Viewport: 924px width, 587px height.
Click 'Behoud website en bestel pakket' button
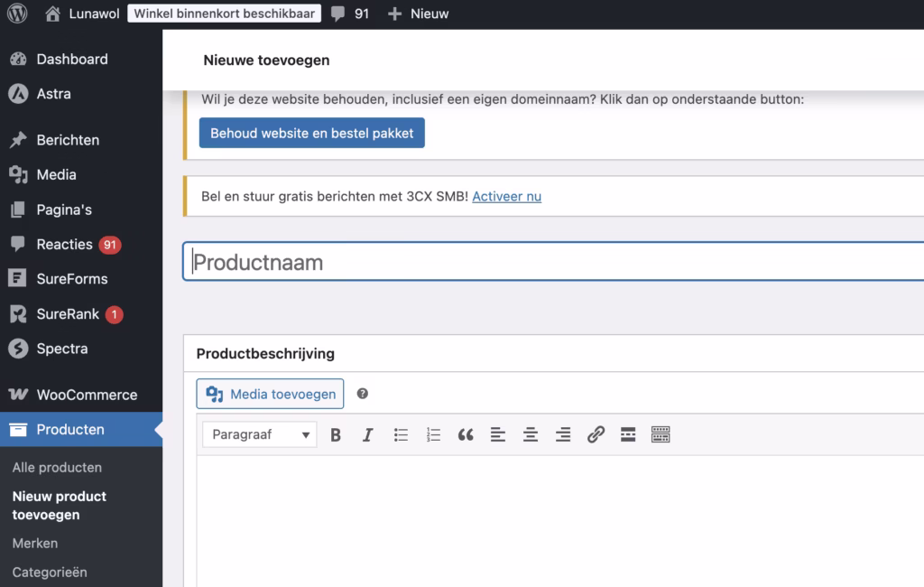pos(311,133)
